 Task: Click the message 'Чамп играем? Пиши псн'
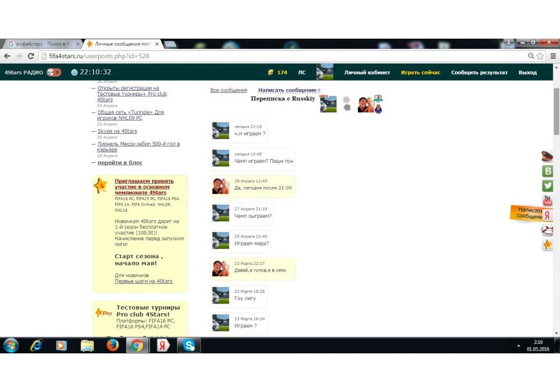(x=264, y=161)
